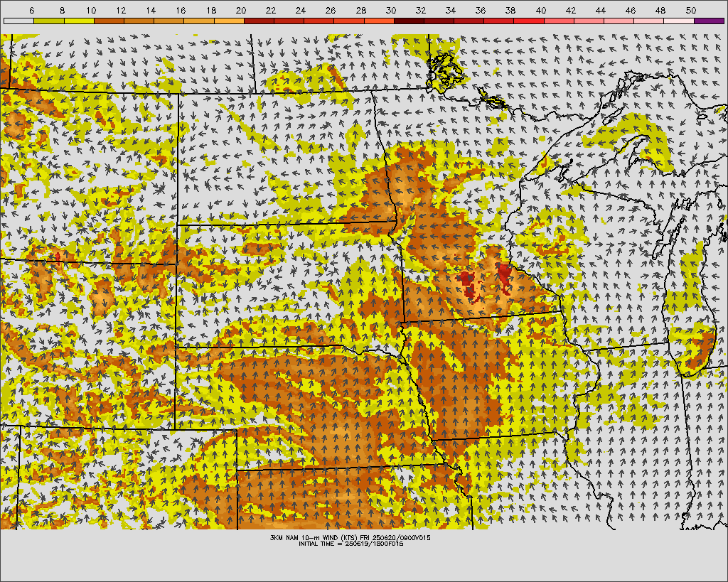Click the legend label "14"
Screen dimensions: 728x582
[x=151, y=10]
